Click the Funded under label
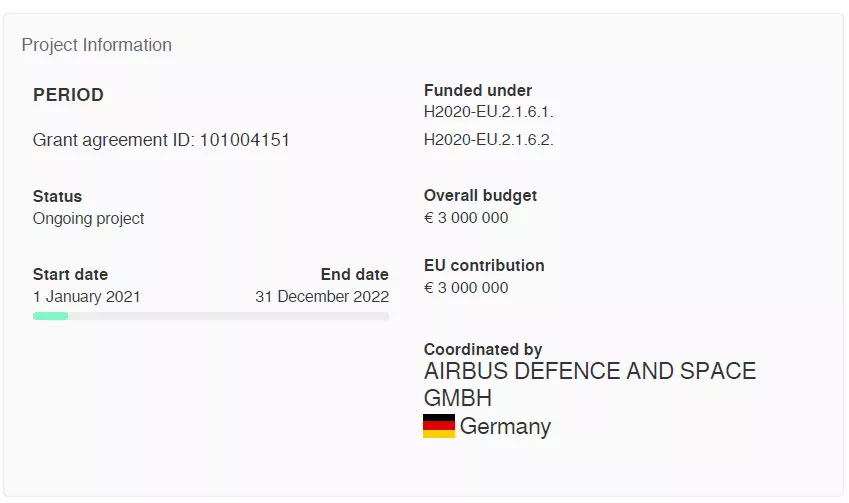 pos(478,90)
